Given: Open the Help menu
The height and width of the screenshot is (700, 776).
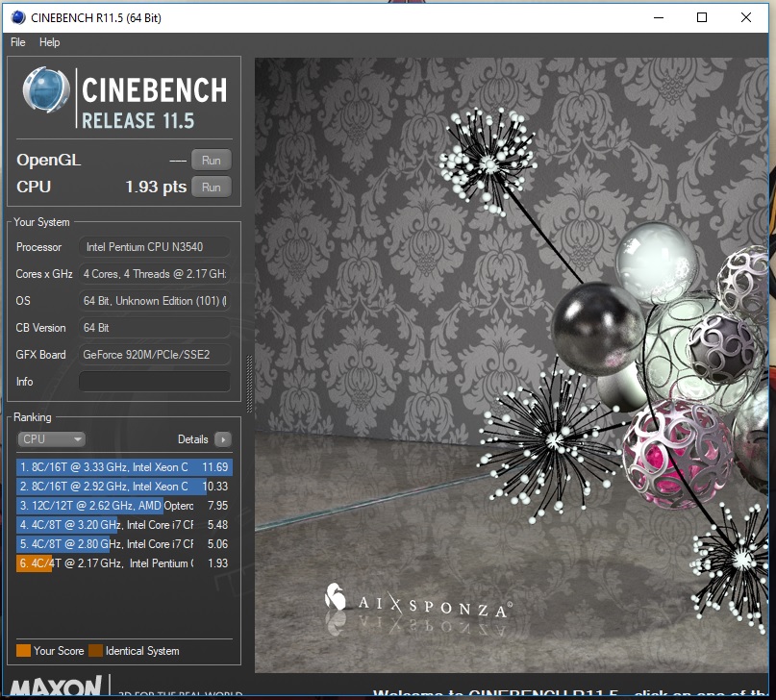Looking at the screenshot, I should click(49, 42).
